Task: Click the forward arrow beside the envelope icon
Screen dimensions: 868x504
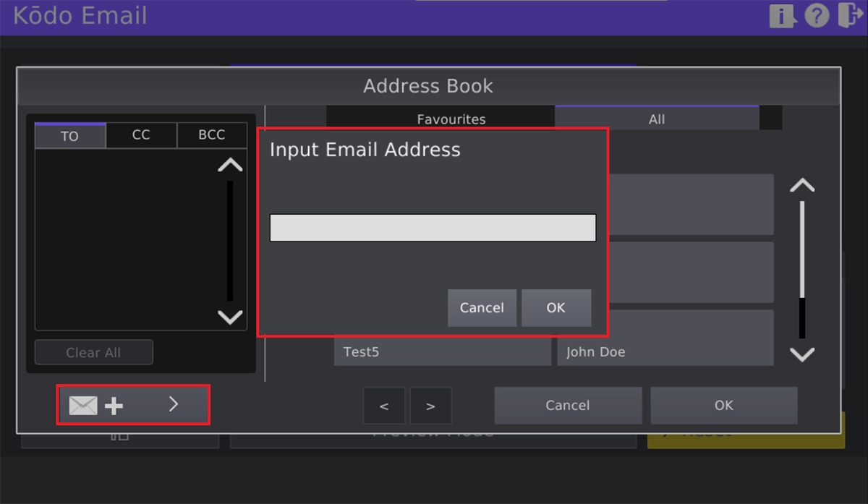Action: (172, 405)
